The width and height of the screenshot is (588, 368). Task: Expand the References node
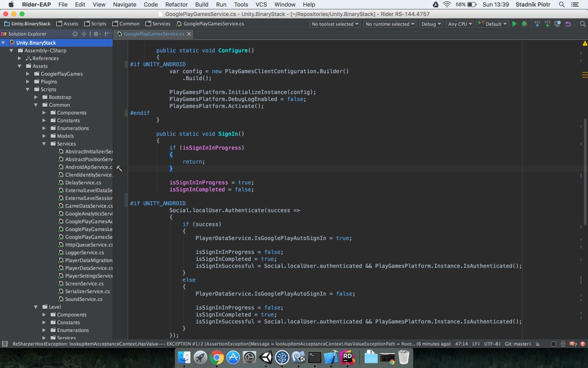click(x=20, y=58)
